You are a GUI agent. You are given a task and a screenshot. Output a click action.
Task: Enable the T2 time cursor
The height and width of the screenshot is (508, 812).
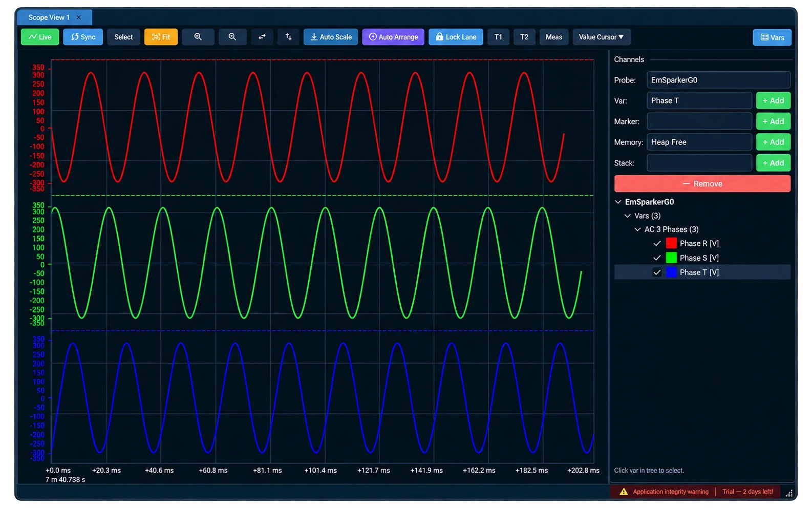(x=524, y=37)
